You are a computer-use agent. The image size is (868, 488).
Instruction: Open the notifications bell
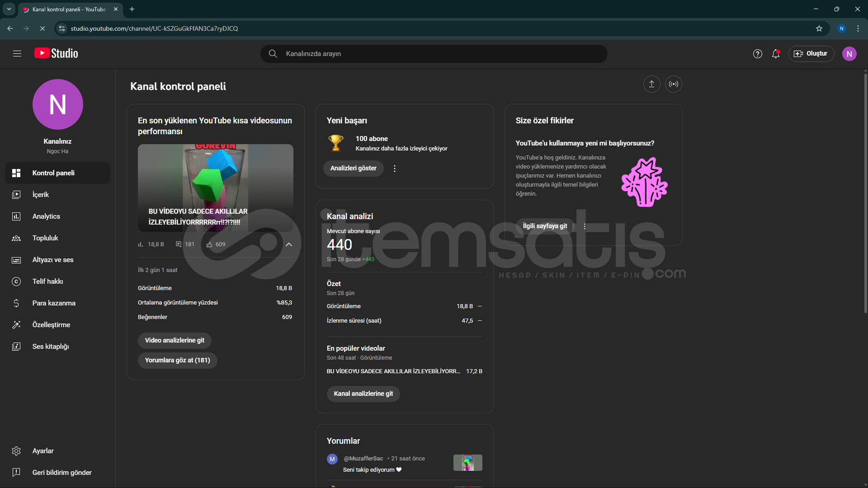point(776,54)
